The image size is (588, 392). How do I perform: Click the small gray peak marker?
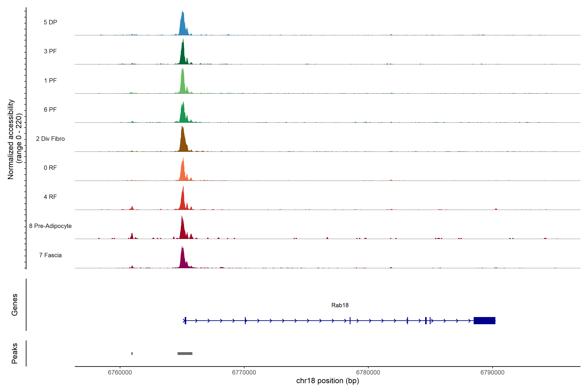coord(132,353)
